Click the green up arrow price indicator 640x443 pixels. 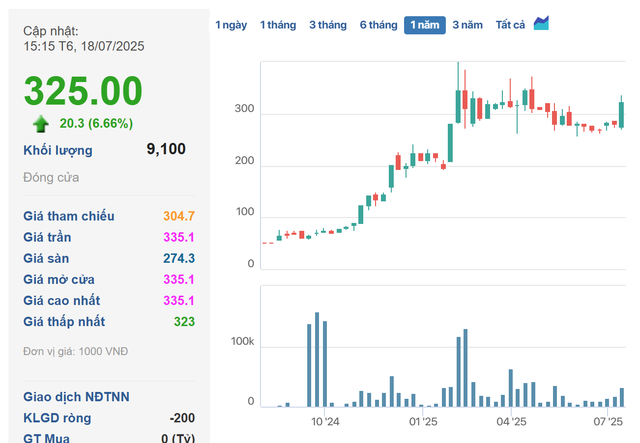pyautogui.click(x=40, y=123)
